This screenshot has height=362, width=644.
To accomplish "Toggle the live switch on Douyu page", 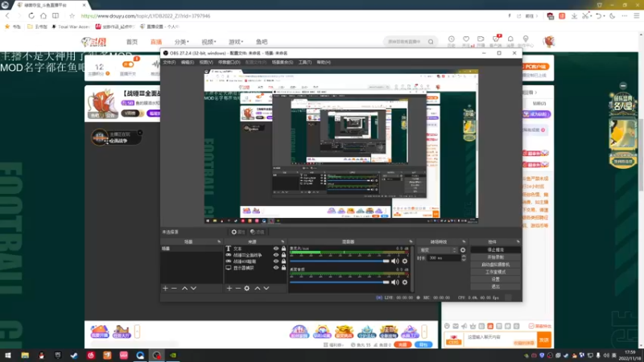I will pos(128,64).
